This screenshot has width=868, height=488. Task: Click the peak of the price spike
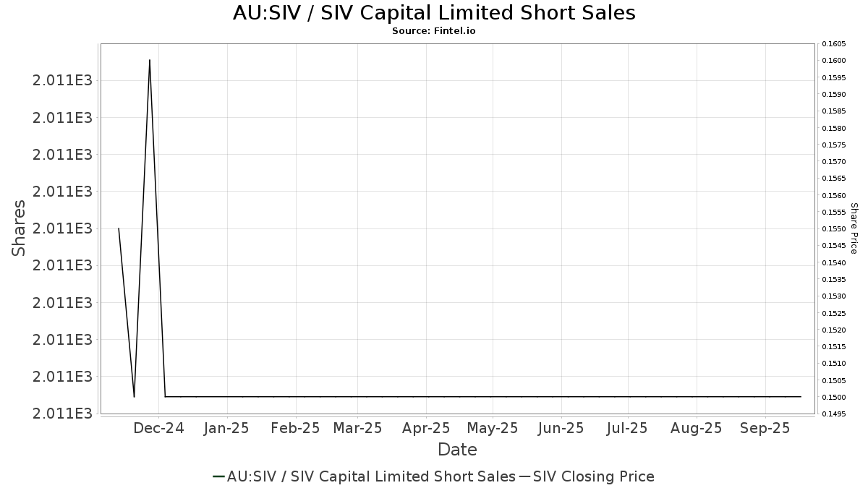pos(150,60)
